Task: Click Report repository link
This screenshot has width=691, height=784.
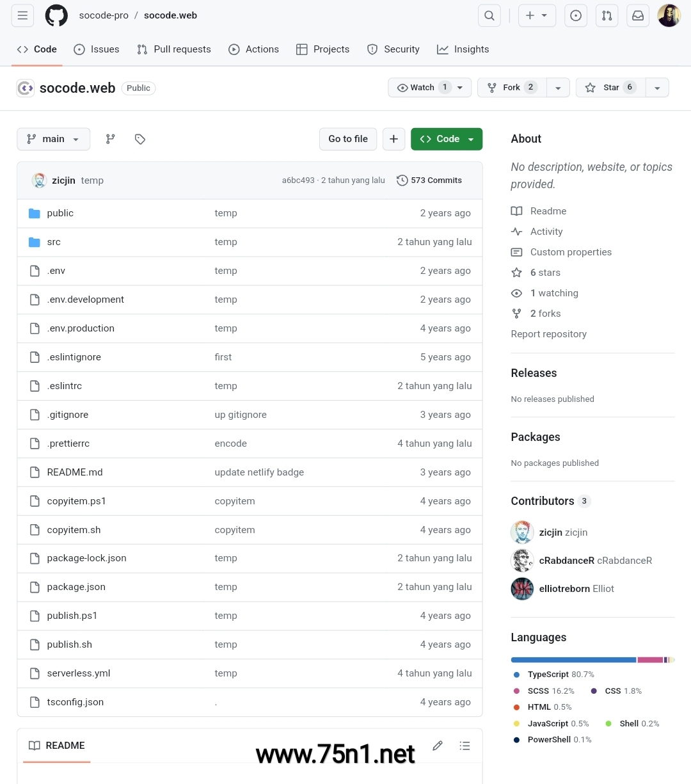Action: (x=548, y=334)
